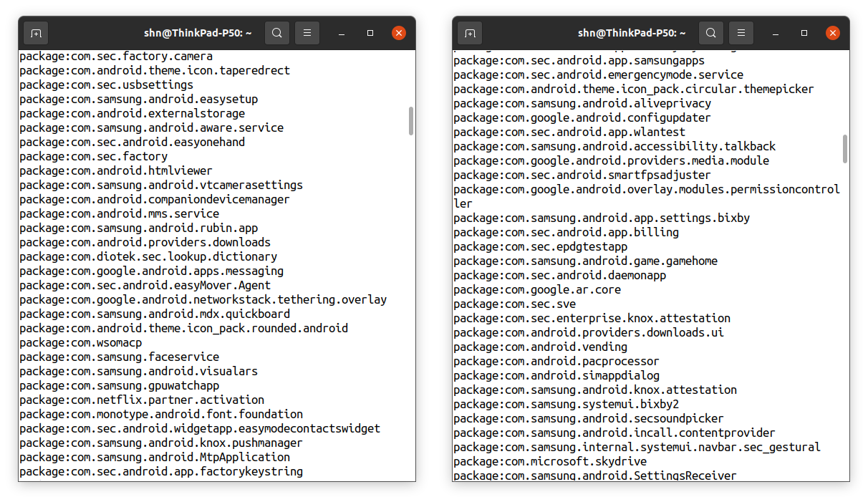This screenshot has height=502, width=868.
Task: Click the 'accessibility.talkback' package line
Action: tap(614, 146)
